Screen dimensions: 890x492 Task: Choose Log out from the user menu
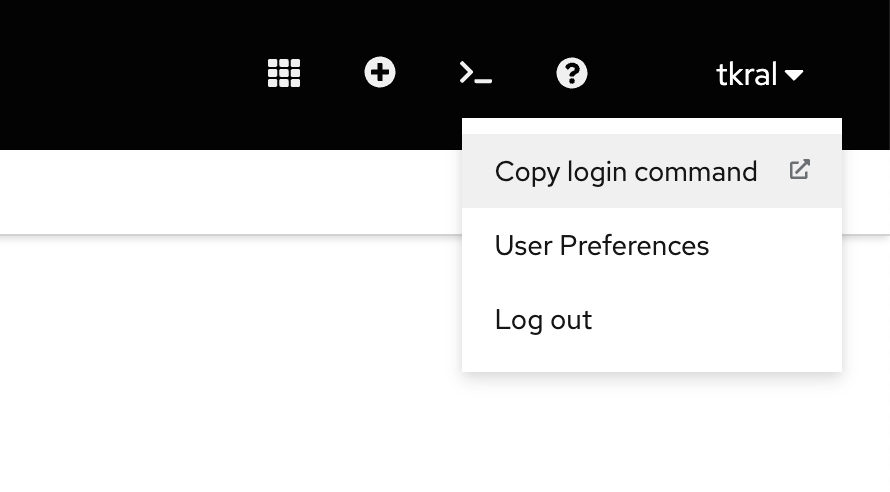tap(543, 320)
